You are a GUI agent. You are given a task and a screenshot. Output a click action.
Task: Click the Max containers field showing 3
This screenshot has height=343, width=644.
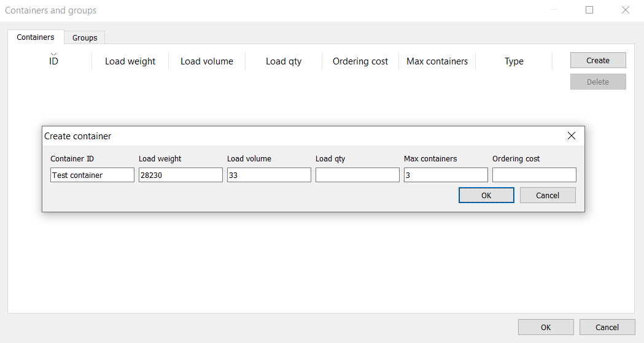(x=446, y=175)
